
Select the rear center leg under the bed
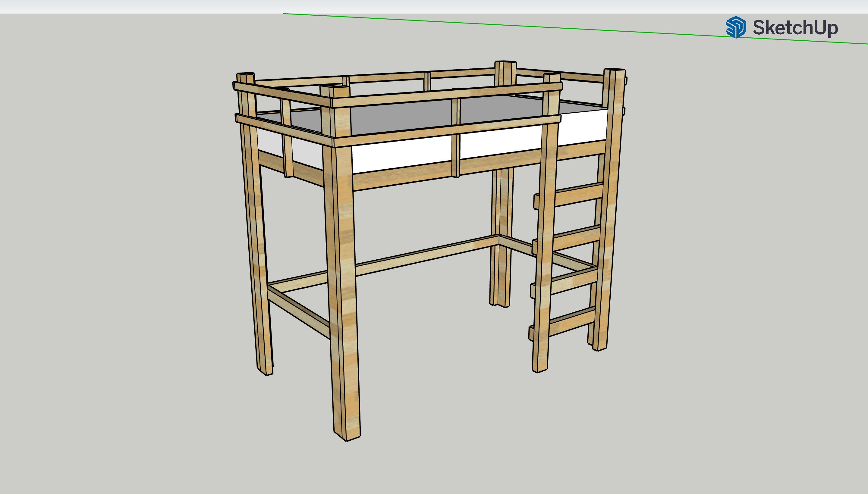501,237
